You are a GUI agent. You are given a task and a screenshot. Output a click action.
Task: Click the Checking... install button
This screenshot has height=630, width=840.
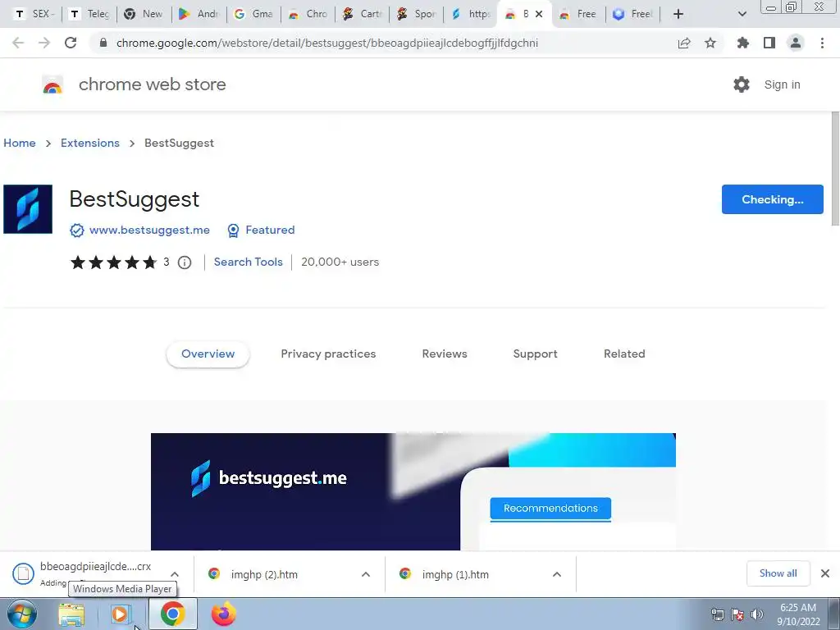click(772, 199)
